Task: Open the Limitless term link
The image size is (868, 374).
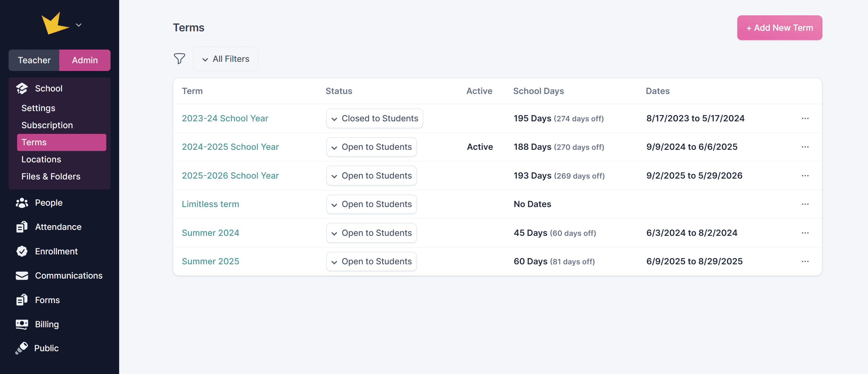Action: [211, 204]
